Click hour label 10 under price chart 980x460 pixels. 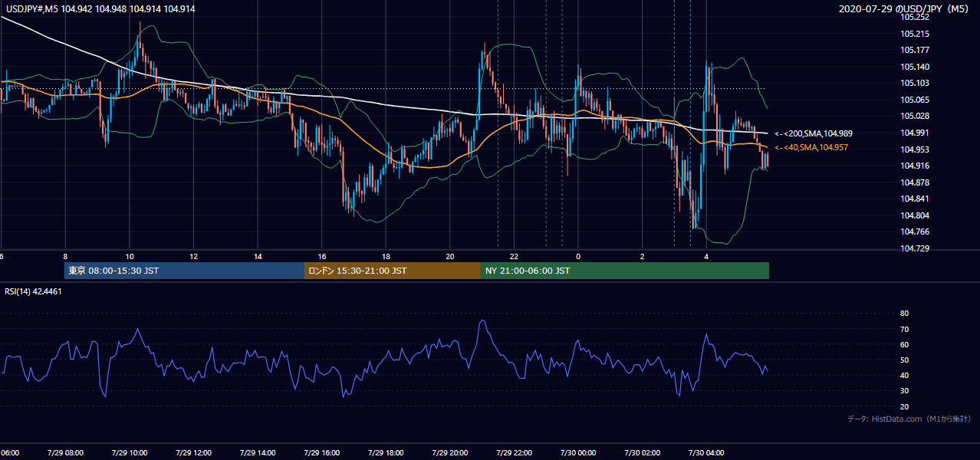click(x=130, y=256)
